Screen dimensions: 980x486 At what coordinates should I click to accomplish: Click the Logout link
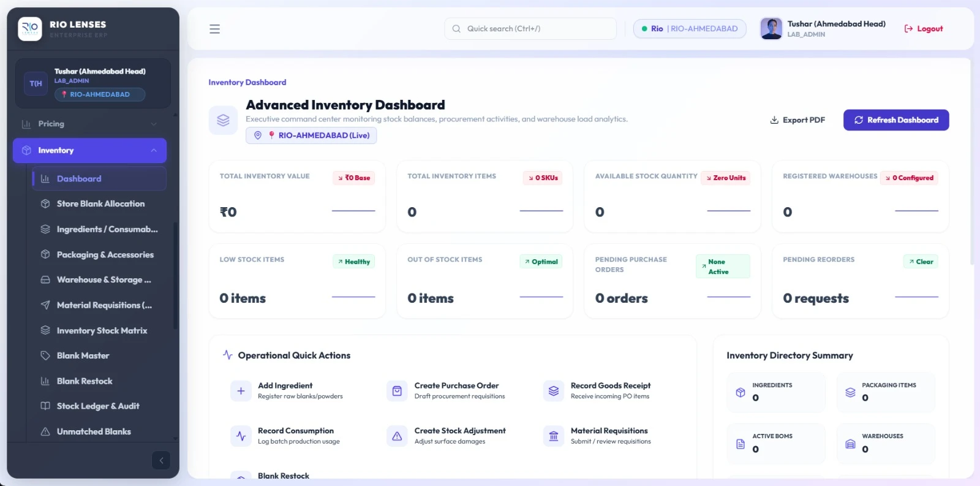coord(924,29)
